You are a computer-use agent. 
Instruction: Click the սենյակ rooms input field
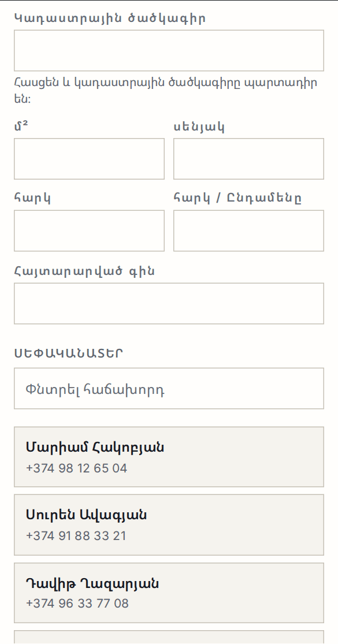point(248,158)
